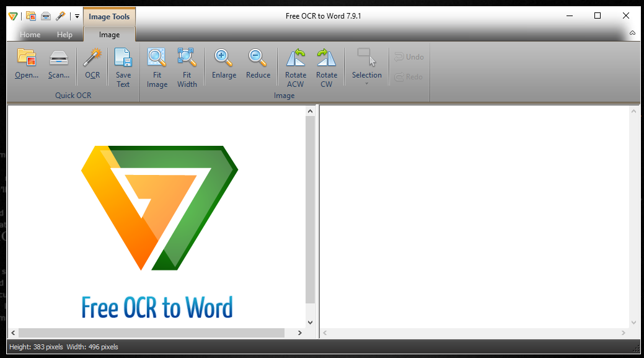The image size is (644, 358).
Task: Run OCR with the magic wand icon
Action: click(92, 64)
